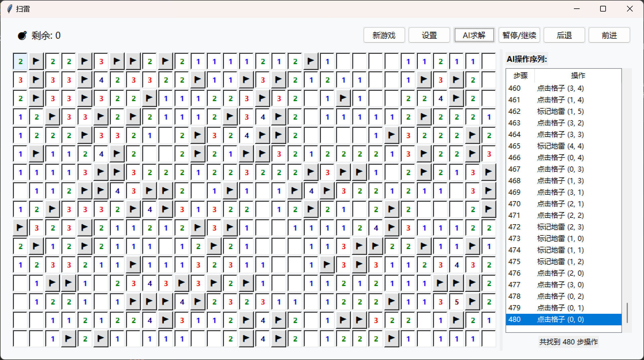Click the flag at grid row 1, column 2

pos(36,61)
